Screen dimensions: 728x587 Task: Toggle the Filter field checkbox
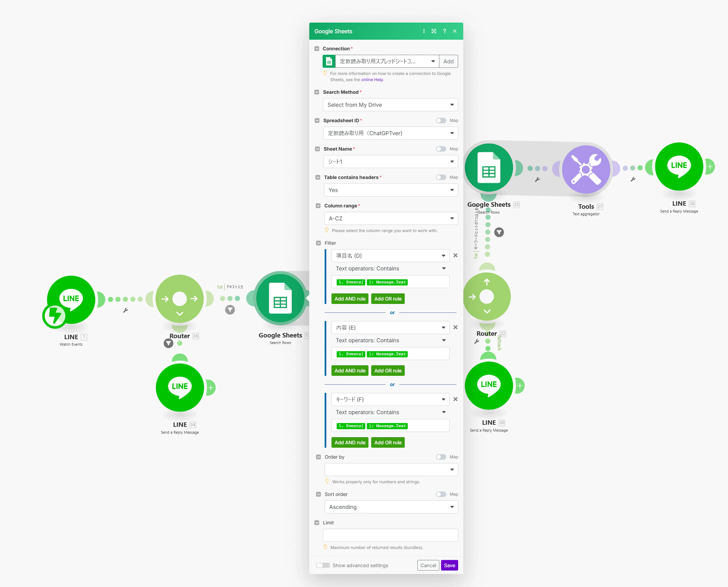click(x=318, y=243)
